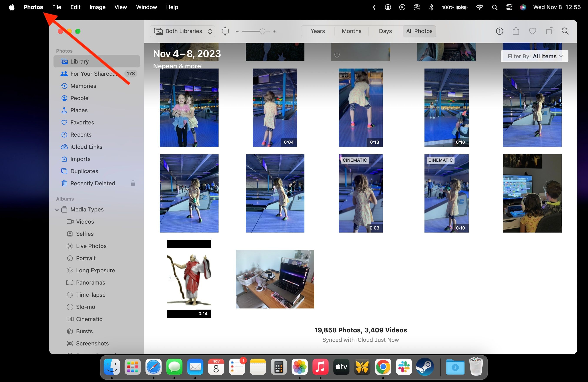Toggle favorite with the toolbar heart icon
The width and height of the screenshot is (588, 382).
coord(532,31)
